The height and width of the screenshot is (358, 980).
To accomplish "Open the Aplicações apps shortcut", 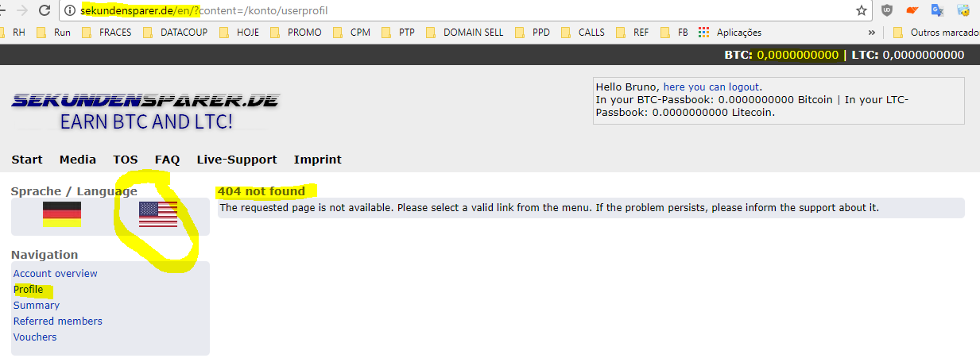I will point(730,33).
